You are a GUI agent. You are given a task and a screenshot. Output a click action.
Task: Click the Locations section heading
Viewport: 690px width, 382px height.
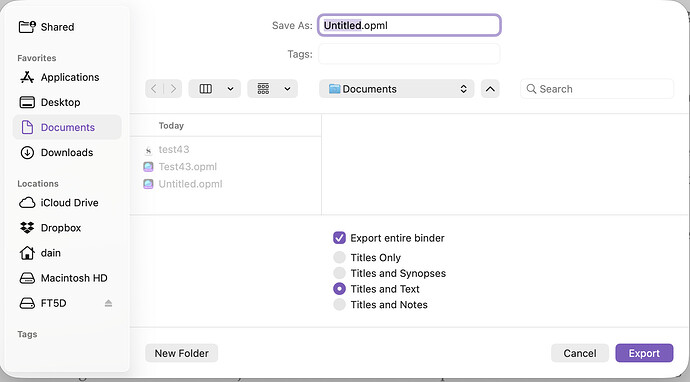coord(38,184)
